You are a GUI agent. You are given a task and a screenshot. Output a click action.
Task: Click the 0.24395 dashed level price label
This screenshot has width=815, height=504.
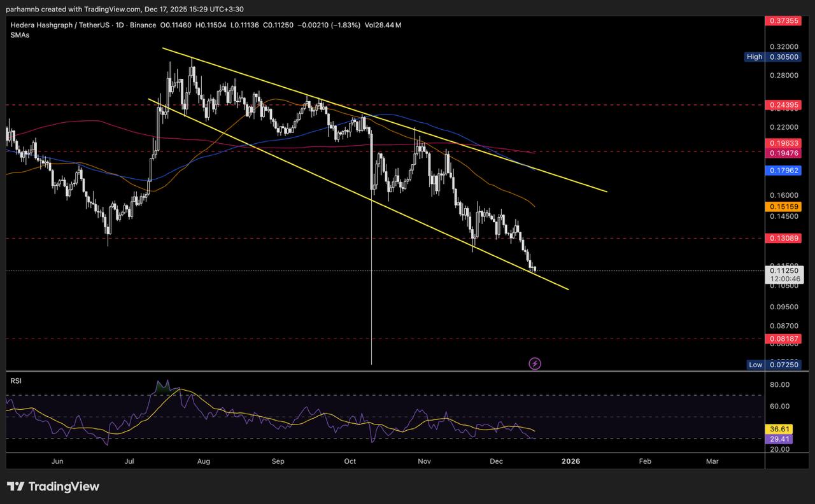click(x=783, y=104)
